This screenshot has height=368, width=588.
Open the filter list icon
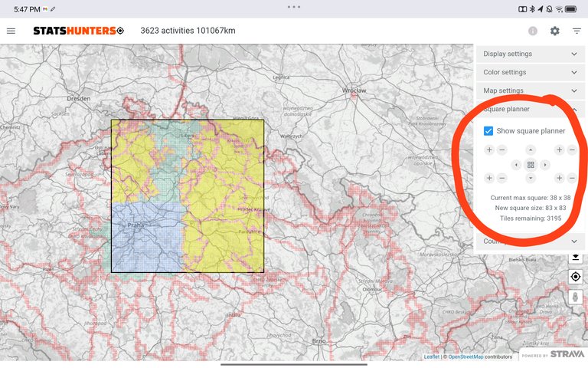[x=577, y=31]
